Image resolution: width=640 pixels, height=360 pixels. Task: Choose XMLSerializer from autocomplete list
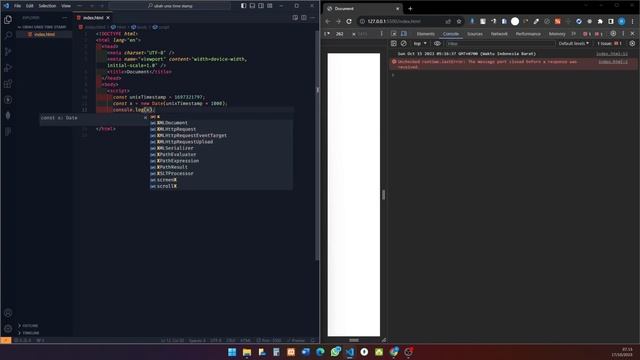[221, 148]
